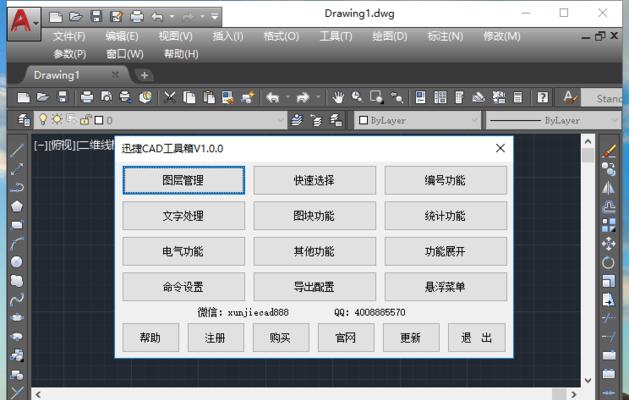Screen dimensions: 629x400
Task: Select the Spline draw tool
Action: click(x=17, y=299)
